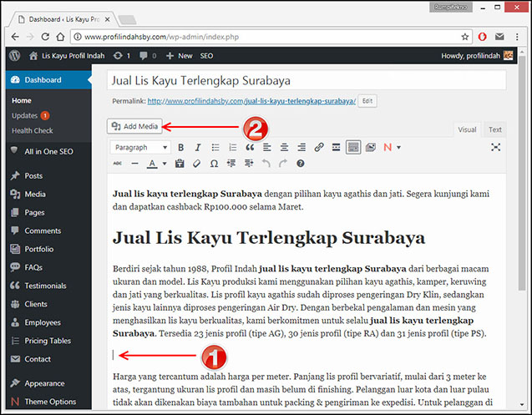Decrease indent of paragraph
The image size is (532, 415).
231,164
